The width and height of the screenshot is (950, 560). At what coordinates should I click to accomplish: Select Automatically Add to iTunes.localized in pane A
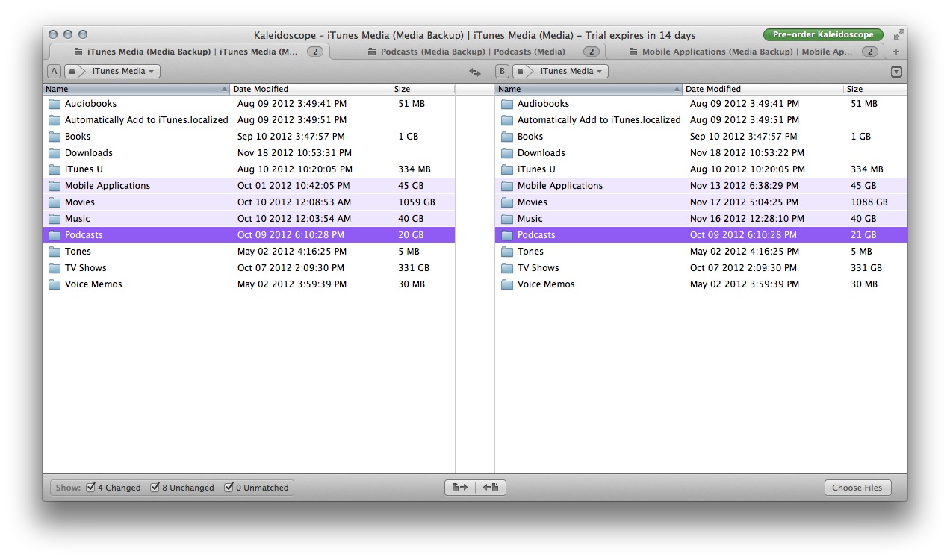(x=146, y=120)
